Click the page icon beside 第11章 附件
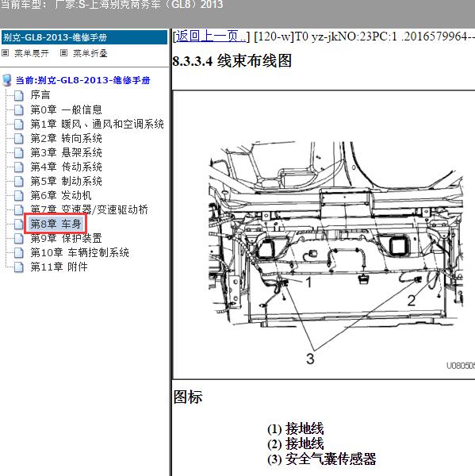475x476 pixels. (x=18, y=267)
